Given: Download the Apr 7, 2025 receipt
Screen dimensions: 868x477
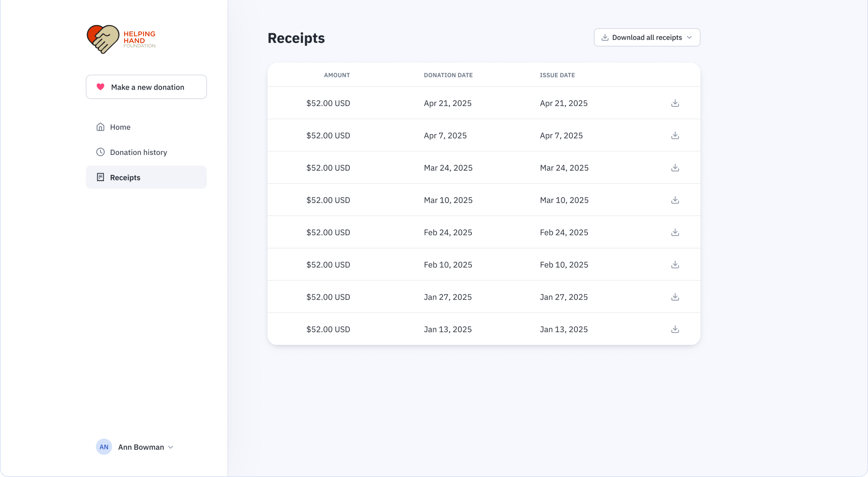Looking at the screenshot, I should pos(675,135).
